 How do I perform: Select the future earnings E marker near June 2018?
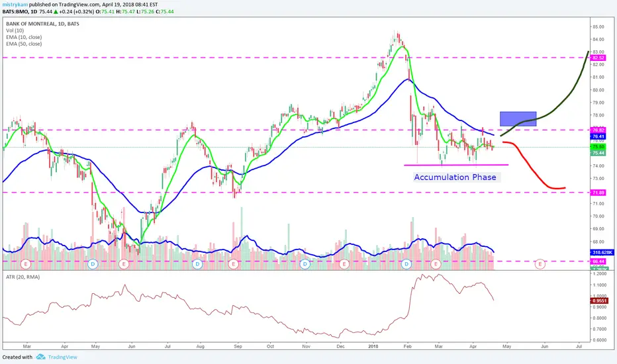click(540, 263)
